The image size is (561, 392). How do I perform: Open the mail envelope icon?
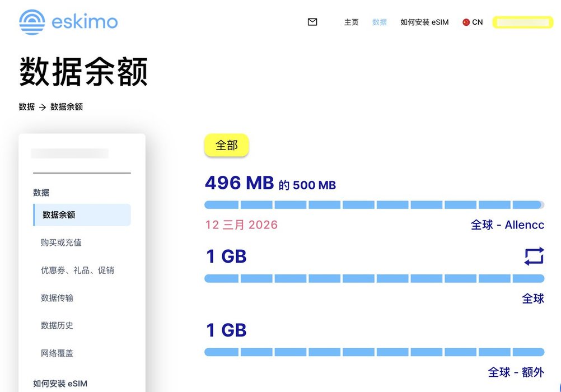pos(312,22)
